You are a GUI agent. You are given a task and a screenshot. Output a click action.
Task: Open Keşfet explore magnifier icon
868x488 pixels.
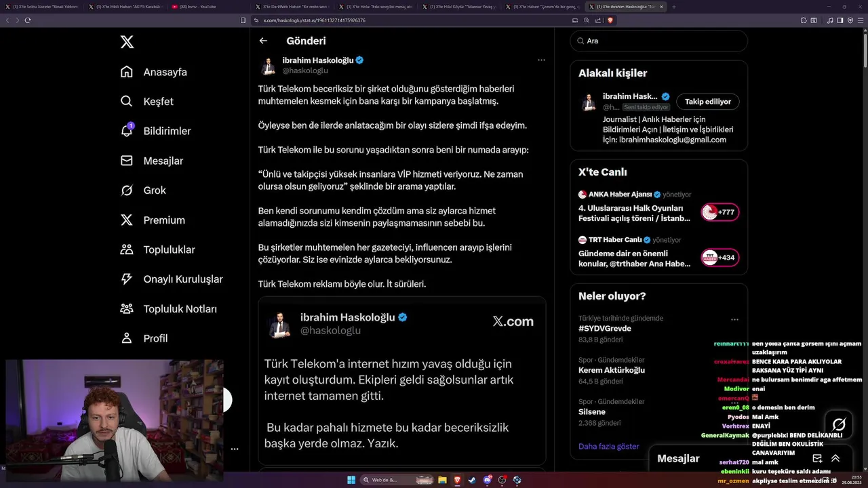point(127,101)
